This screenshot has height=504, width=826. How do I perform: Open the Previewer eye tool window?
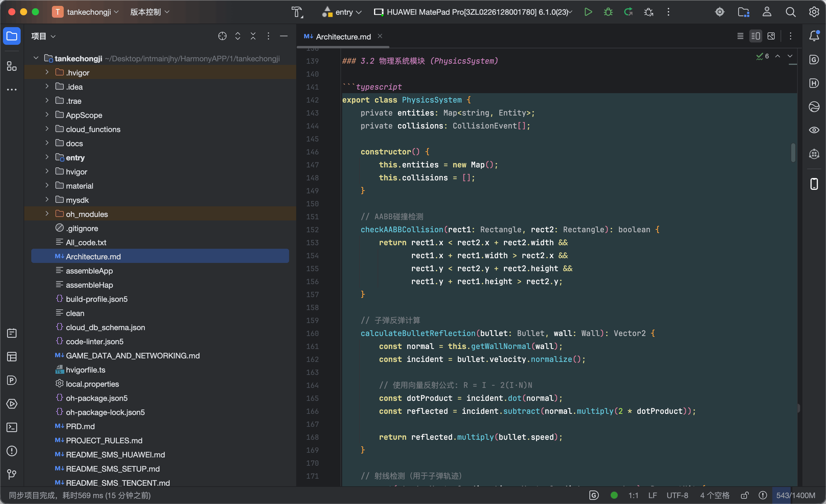coord(814,130)
